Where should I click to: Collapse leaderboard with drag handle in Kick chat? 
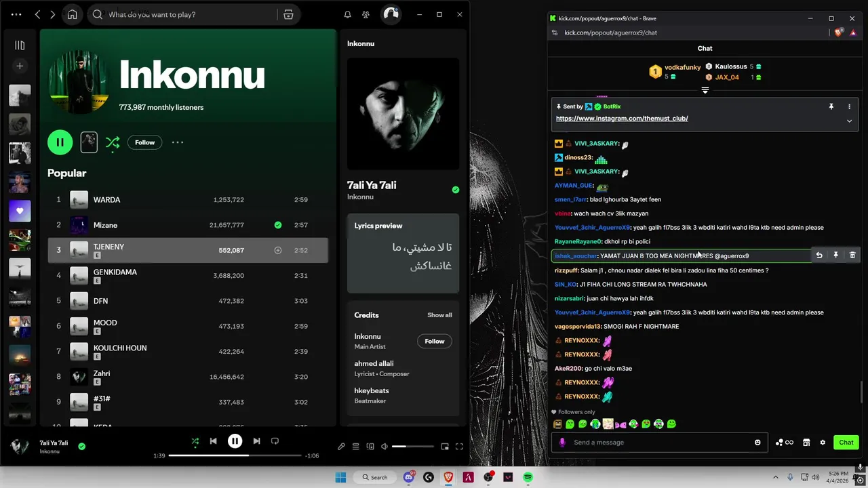705,90
